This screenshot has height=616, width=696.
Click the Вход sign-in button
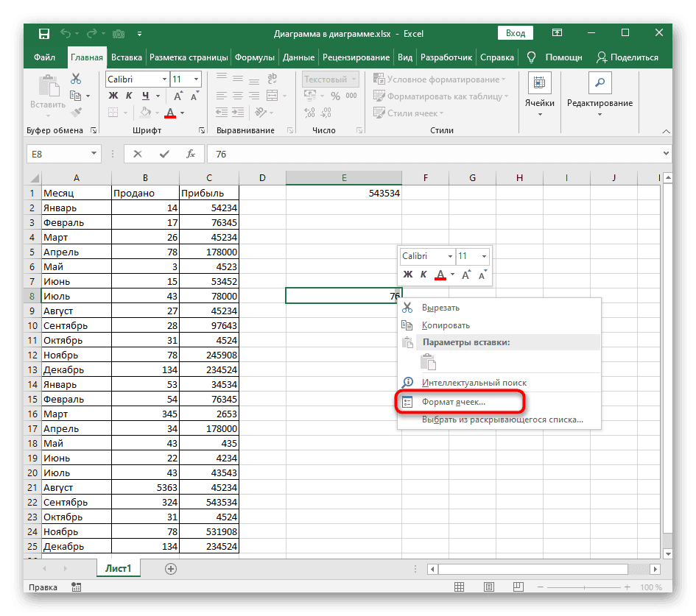tap(516, 33)
